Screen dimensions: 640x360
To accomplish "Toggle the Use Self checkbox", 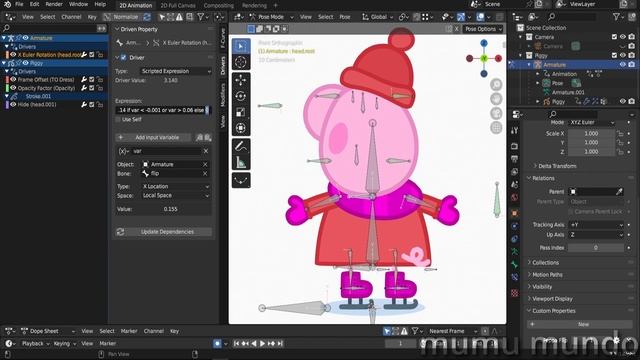I will (x=118, y=119).
